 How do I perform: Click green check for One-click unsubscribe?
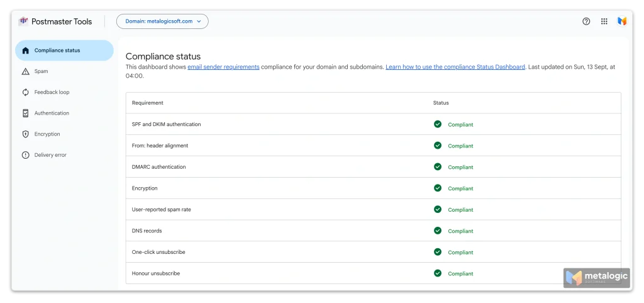pyautogui.click(x=438, y=251)
